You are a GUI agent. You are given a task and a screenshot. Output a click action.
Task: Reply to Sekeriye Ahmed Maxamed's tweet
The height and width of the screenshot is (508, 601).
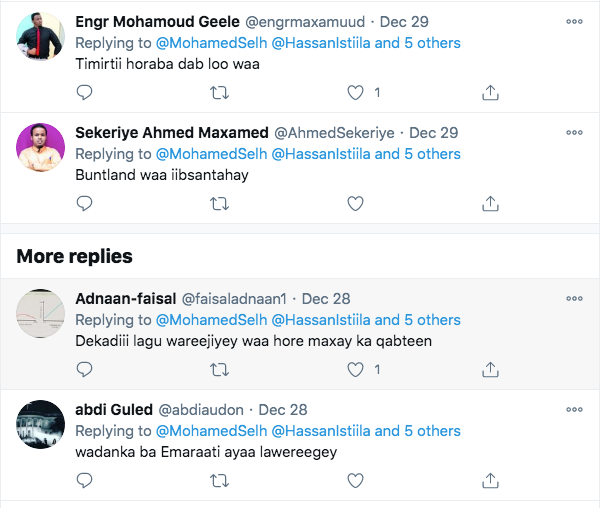point(85,203)
